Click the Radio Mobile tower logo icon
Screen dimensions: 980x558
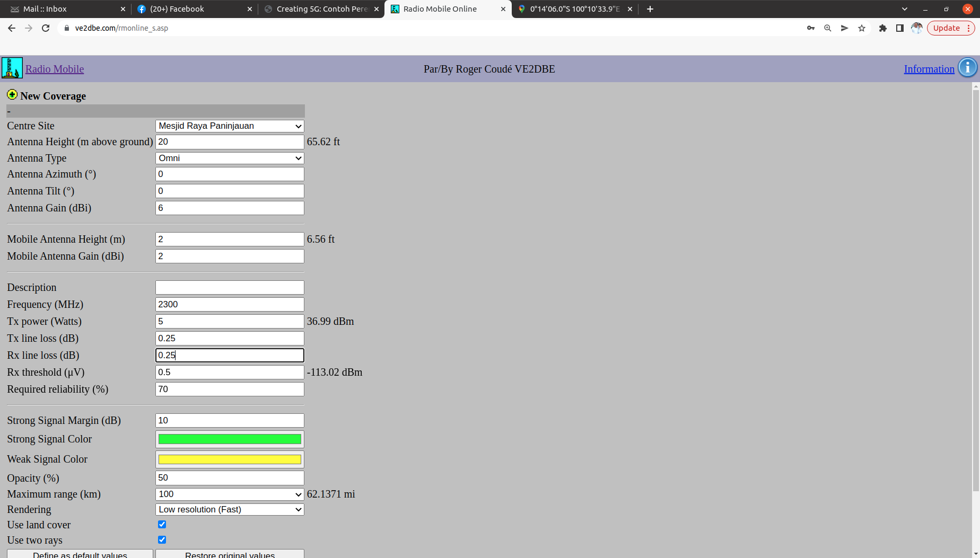(12, 68)
